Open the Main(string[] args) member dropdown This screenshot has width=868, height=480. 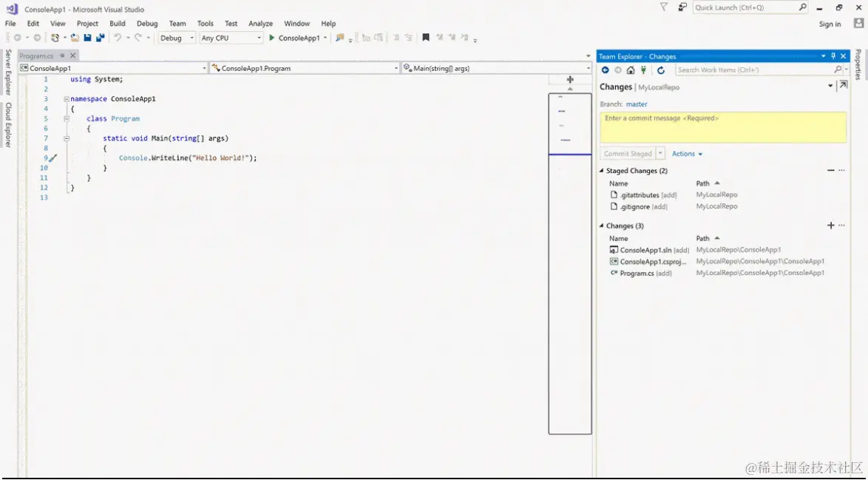[588, 68]
